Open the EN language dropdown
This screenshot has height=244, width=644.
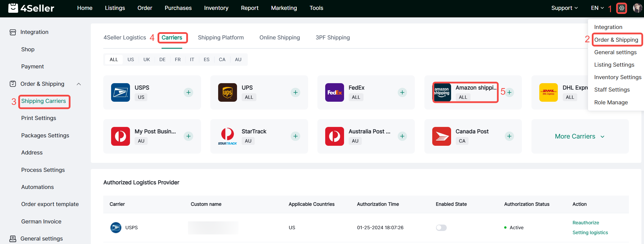(597, 8)
